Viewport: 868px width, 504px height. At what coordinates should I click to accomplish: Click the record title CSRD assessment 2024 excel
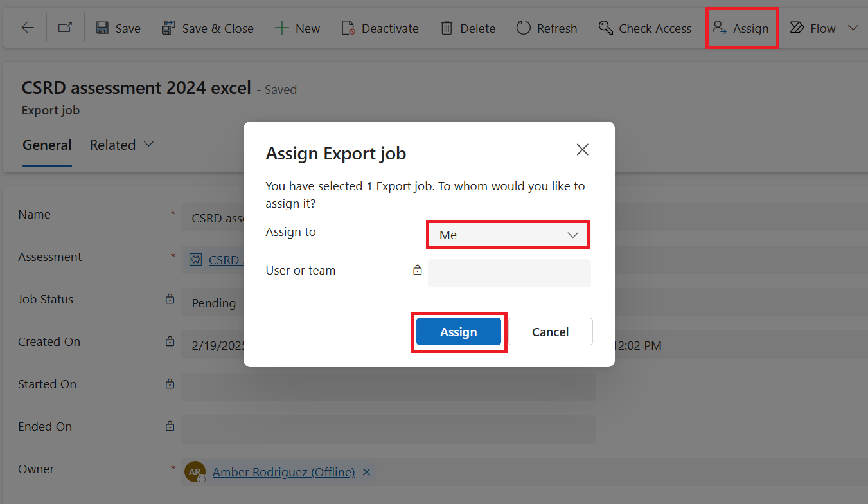136,87
